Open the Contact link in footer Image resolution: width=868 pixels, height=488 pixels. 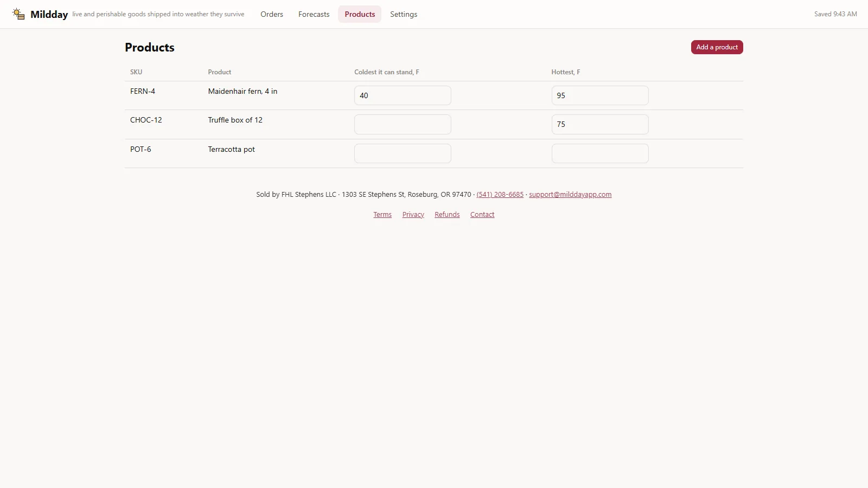point(482,215)
